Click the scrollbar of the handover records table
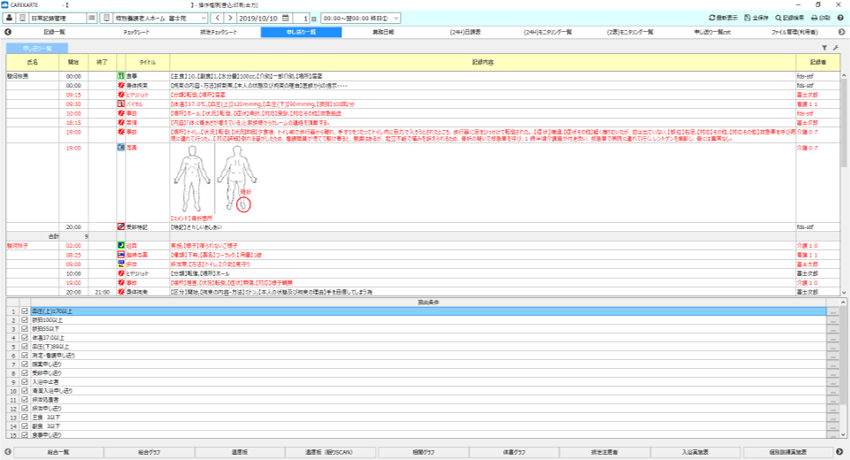Screen dimensions: 850x460 coord(844,183)
